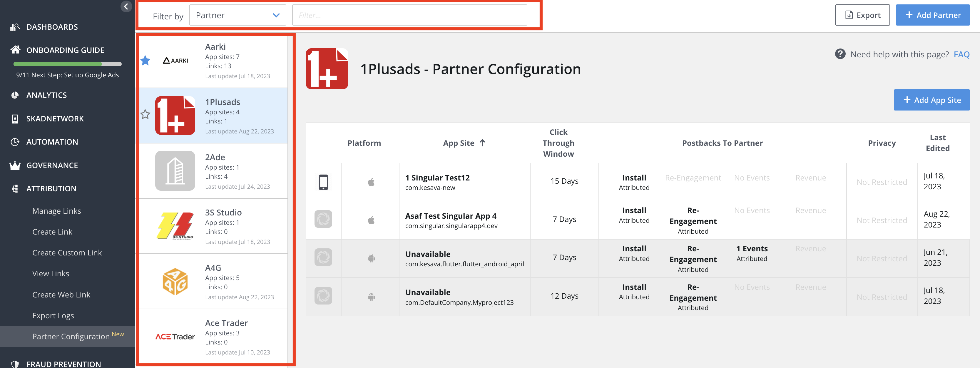980x368 pixels.
Task: Click the Governance crown icon
Action: click(x=15, y=165)
